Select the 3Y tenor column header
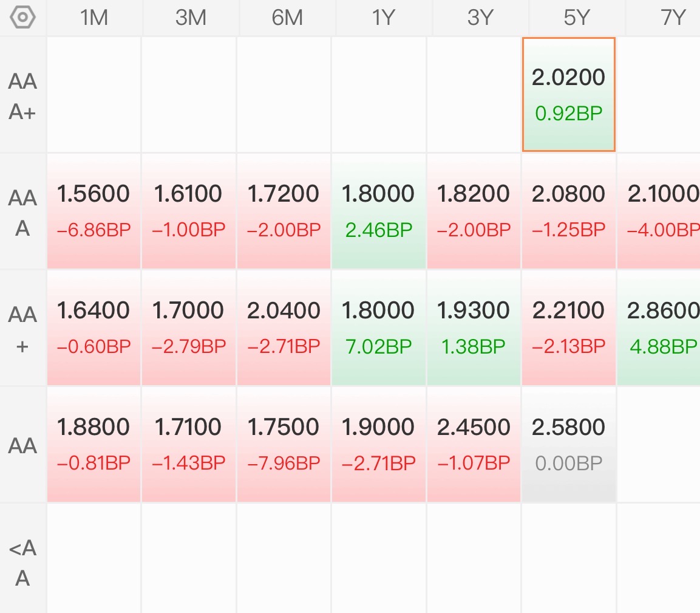700x613 pixels. coord(480,18)
